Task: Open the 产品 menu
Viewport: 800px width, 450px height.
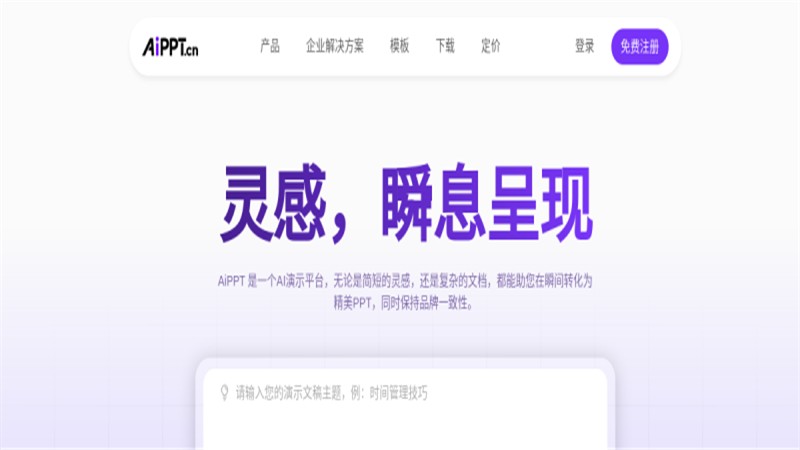Action: click(270, 46)
